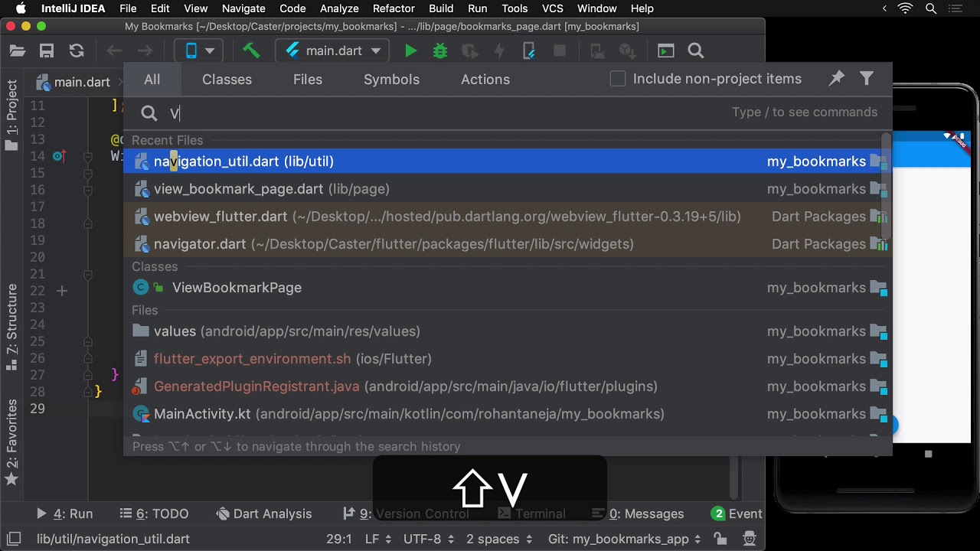This screenshot has height=551, width=980.
Task: Click the Flutter Hot Reload lightning icon
Action: pos(499,51)
